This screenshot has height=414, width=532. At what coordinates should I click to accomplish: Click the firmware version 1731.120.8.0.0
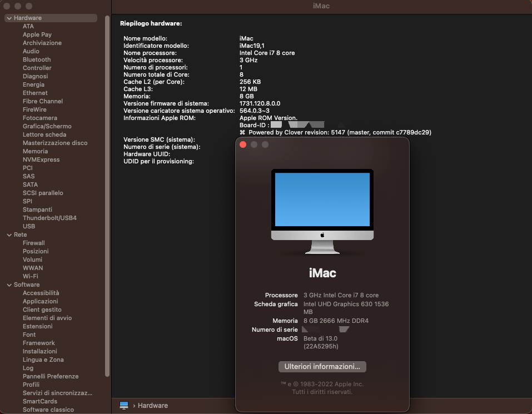260,104
